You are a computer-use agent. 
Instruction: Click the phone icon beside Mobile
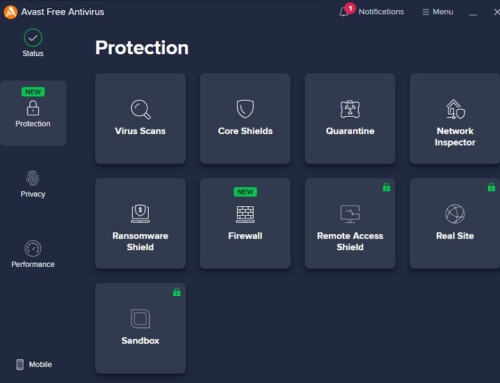pos(20,364)
